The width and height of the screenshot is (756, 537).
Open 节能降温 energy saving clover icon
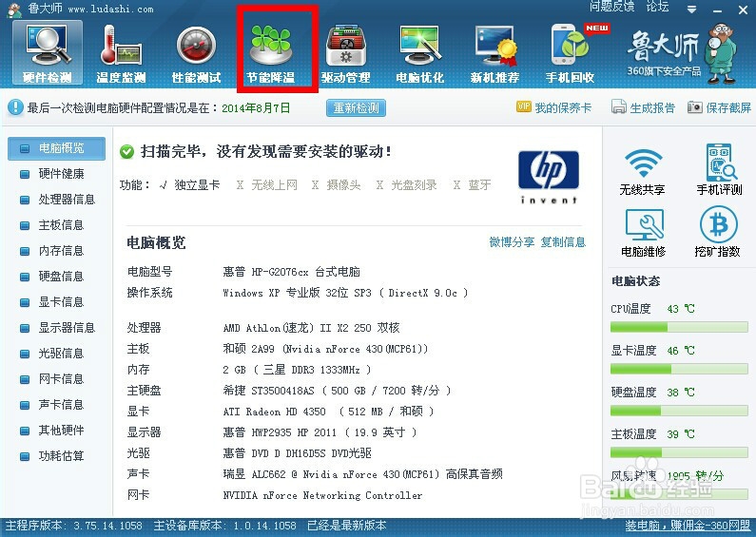(271, 54)
